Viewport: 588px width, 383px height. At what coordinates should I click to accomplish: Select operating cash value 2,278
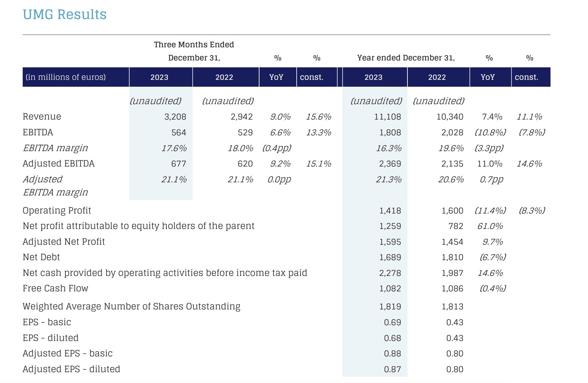click(390, 273)
